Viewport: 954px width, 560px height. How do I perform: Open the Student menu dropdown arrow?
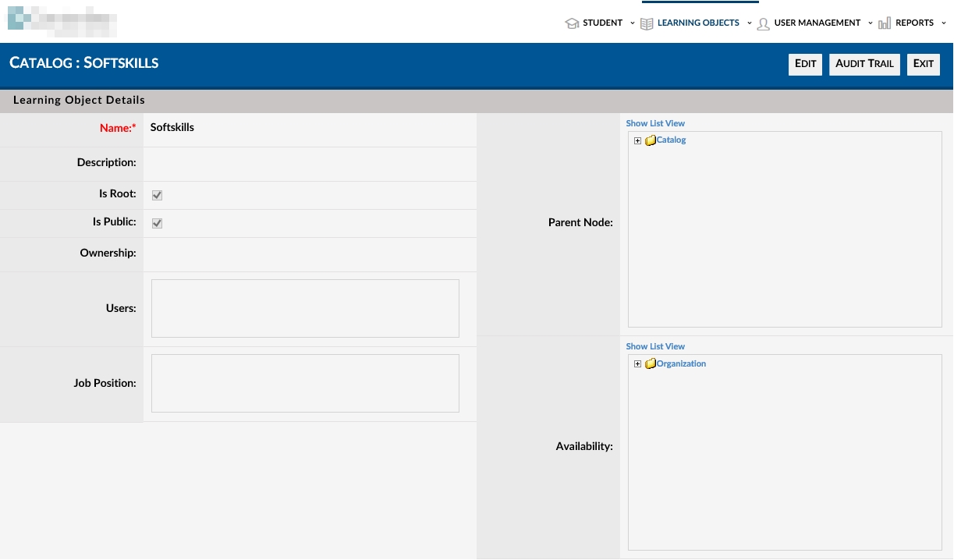click(633, 23)
